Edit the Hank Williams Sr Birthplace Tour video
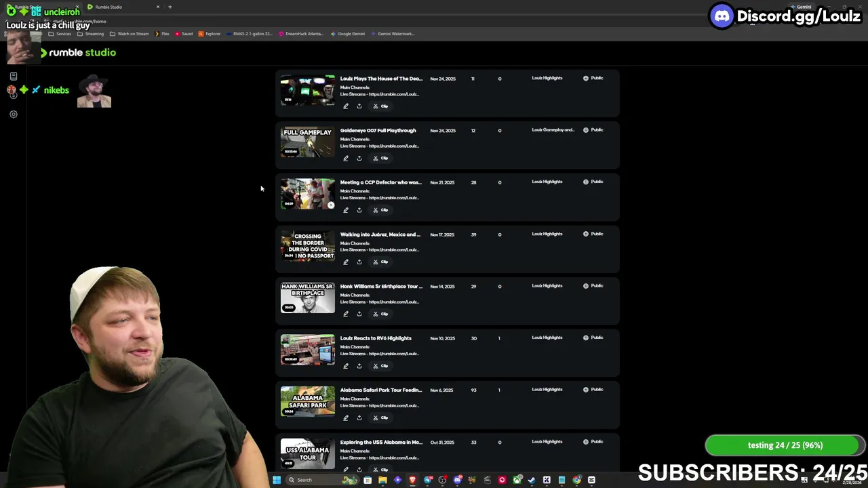This screenshot has width=868, height=488. click(x=346, y=314)
